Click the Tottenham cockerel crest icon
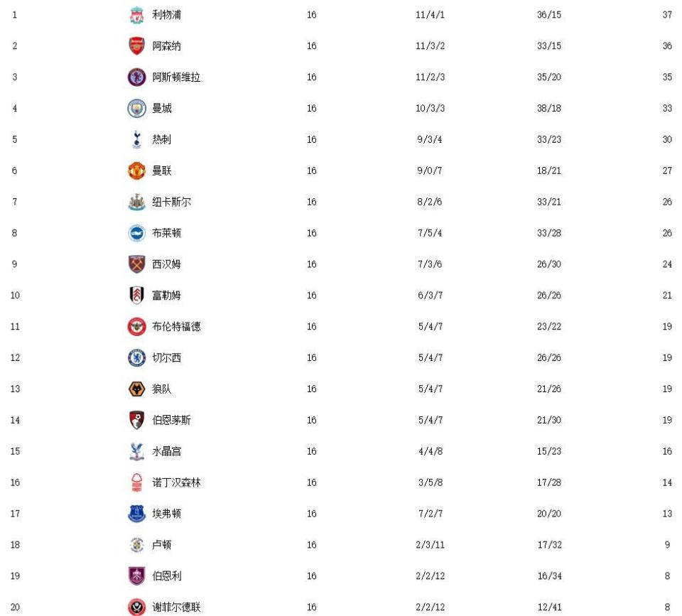This screenshot has height=616, width=682. point(136,140)
